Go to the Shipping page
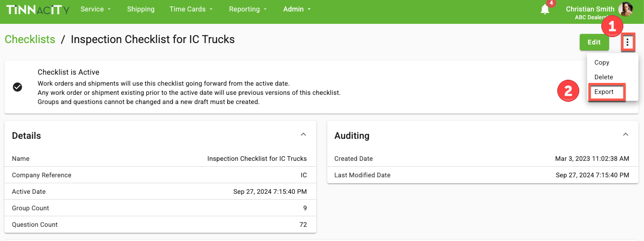This screenshot has height=241, width=644. pos(140,9)
